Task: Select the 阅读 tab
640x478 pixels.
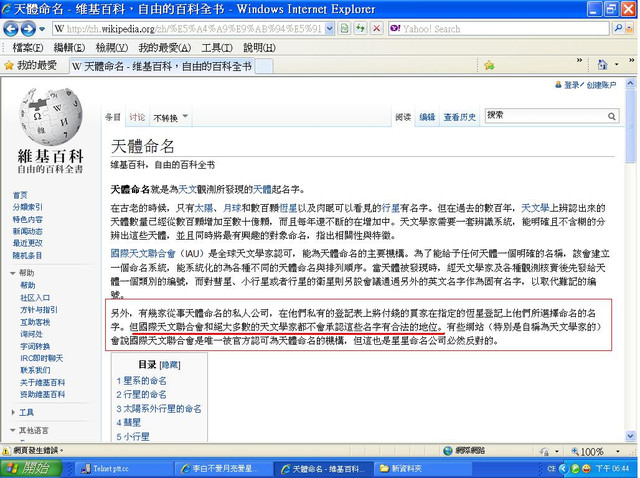Action: click(x=403, y=117)
